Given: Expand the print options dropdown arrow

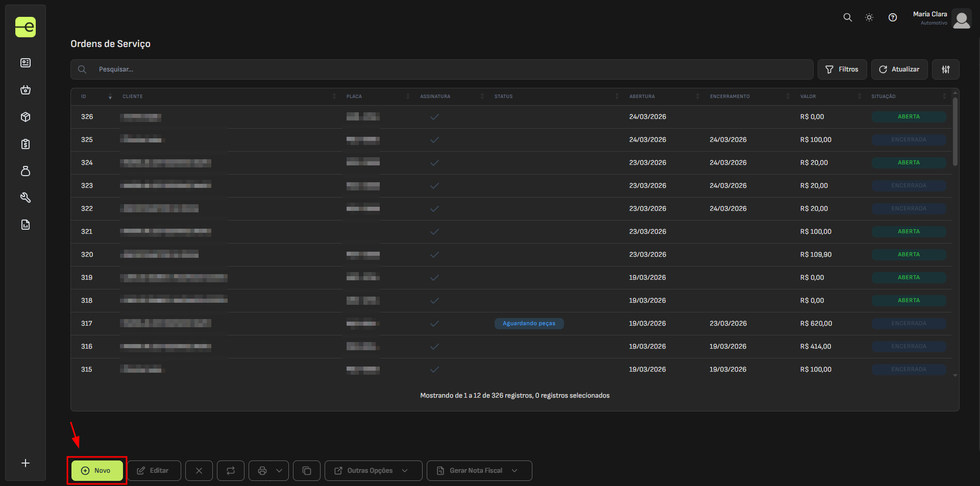Looking at the screenshot, I should click(279, 471).
